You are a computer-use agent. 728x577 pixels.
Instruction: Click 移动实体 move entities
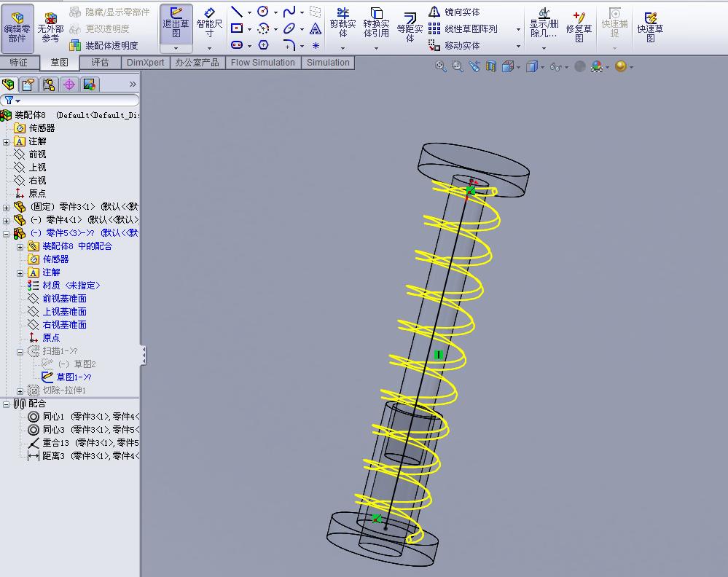[x=453, y=45]
